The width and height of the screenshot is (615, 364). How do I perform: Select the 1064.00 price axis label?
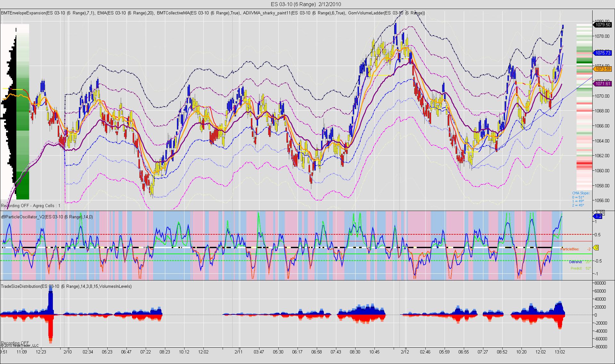click(x=603, y=141)
